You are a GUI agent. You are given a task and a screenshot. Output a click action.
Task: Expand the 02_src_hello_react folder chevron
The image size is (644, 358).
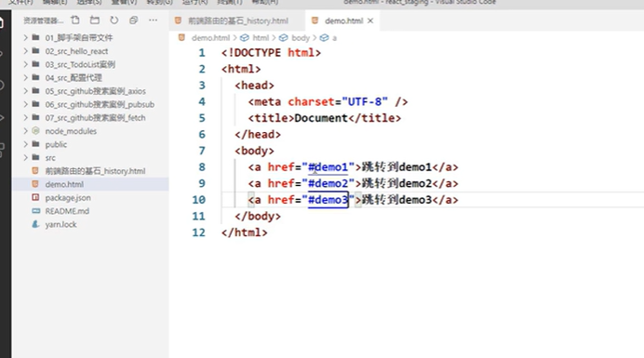(25, 51)
